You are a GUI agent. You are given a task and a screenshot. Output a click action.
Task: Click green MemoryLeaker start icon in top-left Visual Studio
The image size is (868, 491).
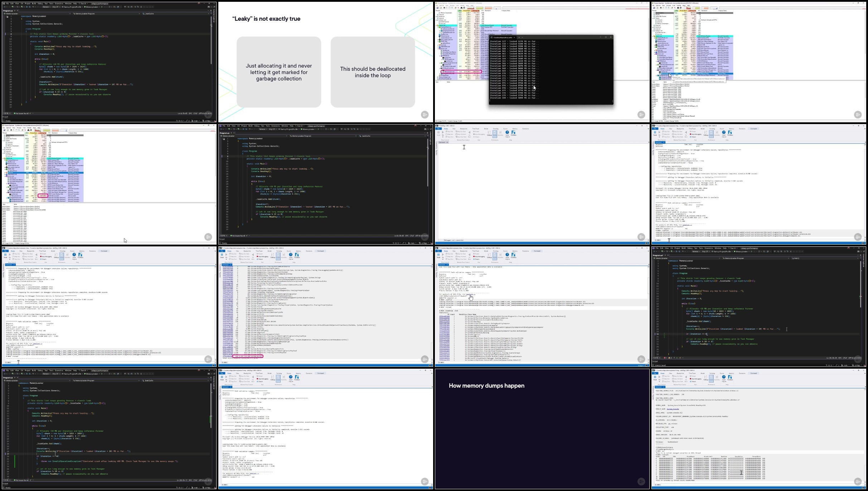tap(85, 7)
